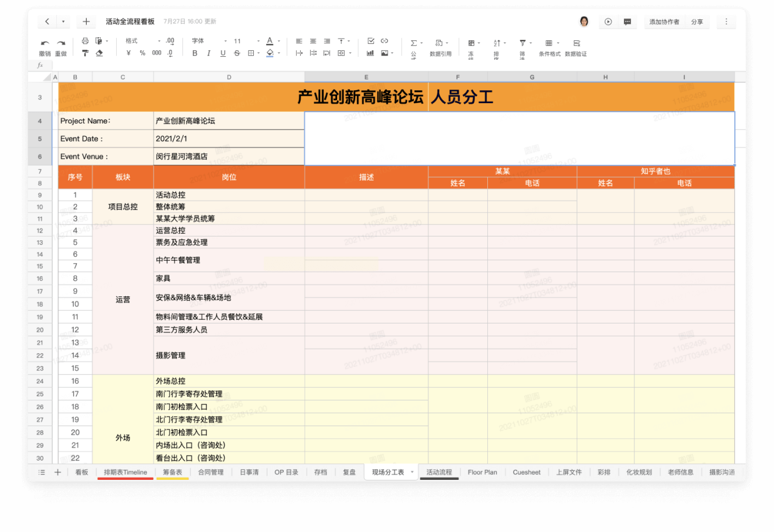Switch to the 看板 sheet tab

tap(82, 472)
